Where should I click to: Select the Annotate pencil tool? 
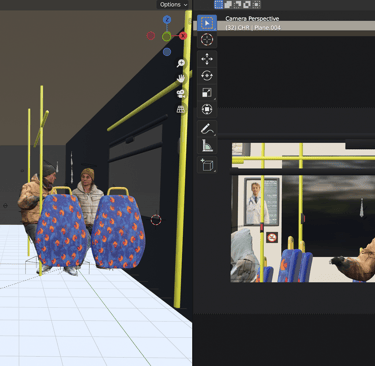(207, 129)
